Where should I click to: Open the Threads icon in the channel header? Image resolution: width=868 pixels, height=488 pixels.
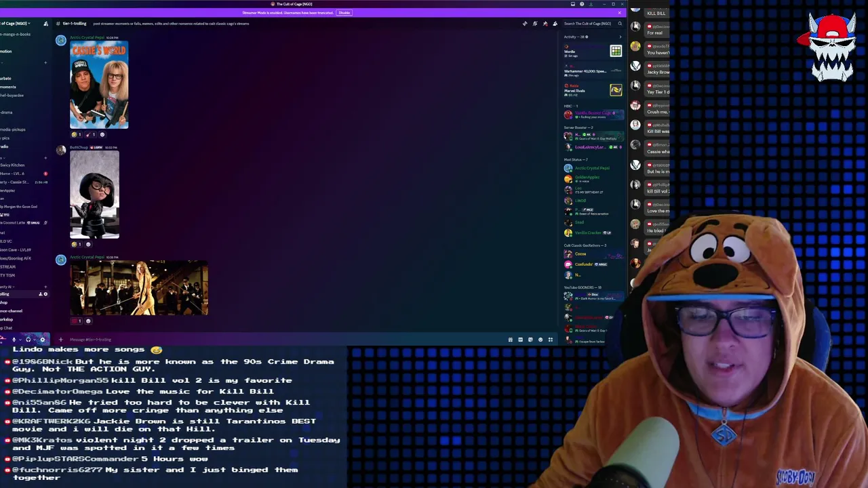tap(525, 24)
